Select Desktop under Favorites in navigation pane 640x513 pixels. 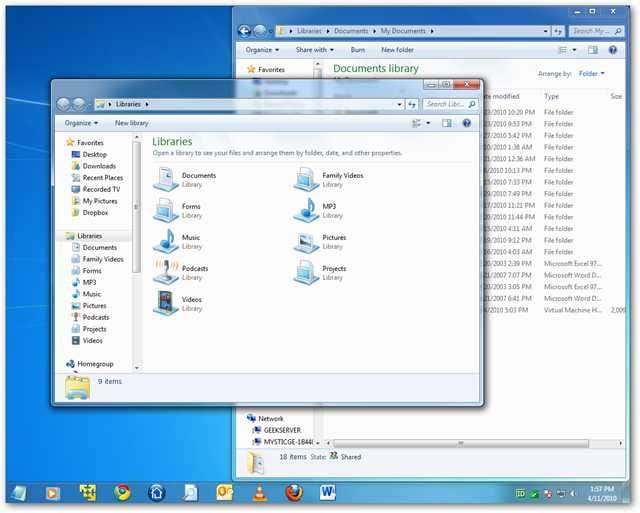pyautogui.click(x=94, y=154)
